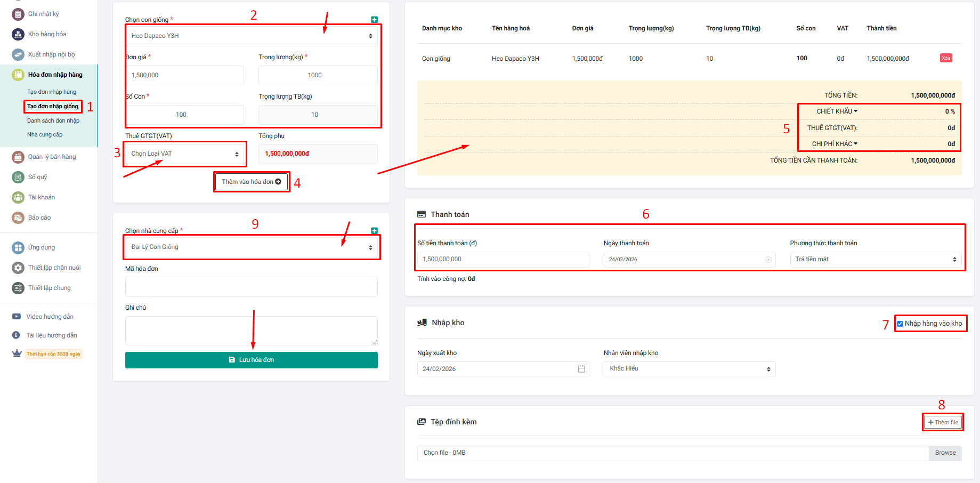Click the red Xóa button in the item row
980x483 pixels.
click(945, 58)
